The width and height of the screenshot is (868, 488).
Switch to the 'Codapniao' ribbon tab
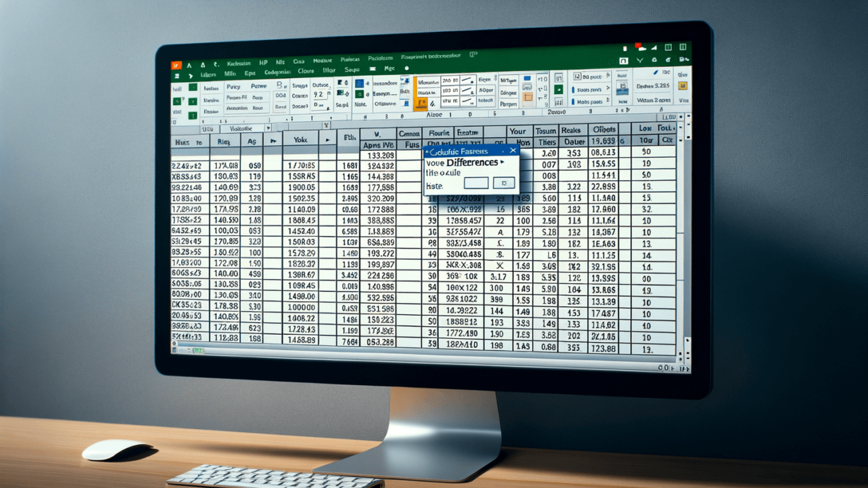(277, 73)
